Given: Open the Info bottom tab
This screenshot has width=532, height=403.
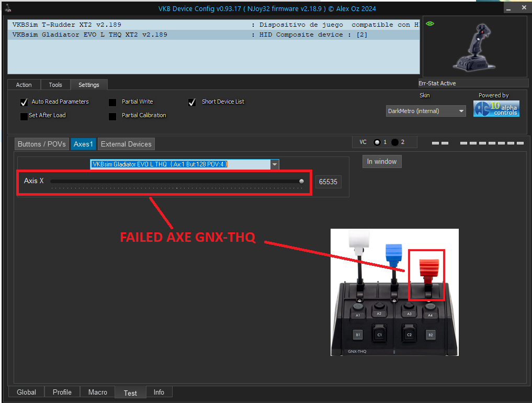Looking at the screenshot, I should coord(159,392).
